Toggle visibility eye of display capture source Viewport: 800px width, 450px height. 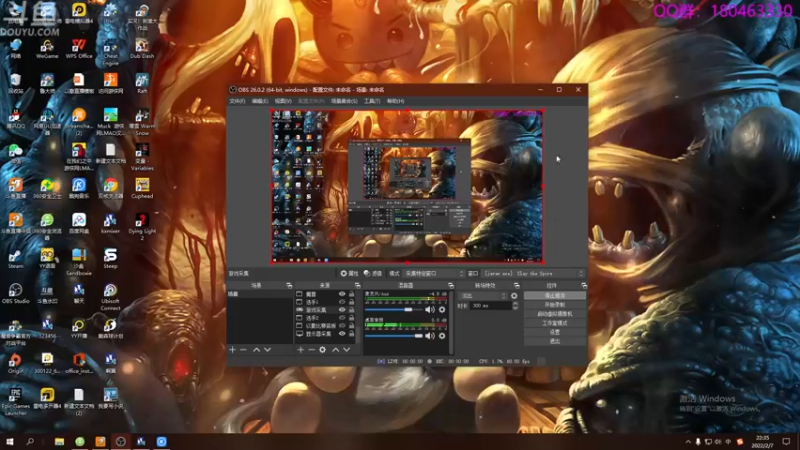(x=342, y=334)
